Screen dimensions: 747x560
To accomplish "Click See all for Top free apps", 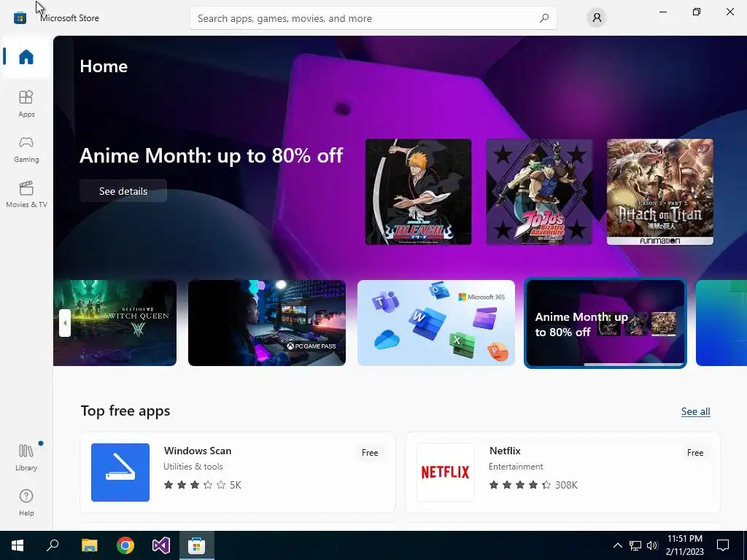I will click(695, 411).
